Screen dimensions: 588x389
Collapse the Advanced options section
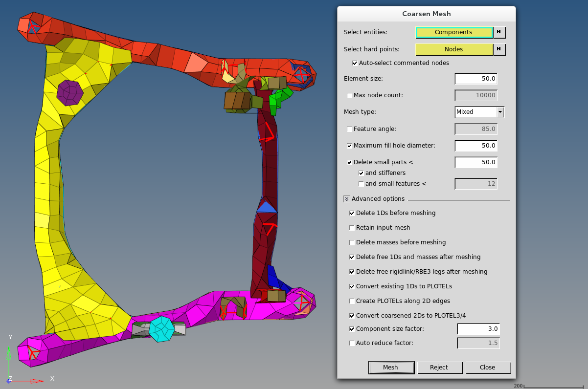(x=347, y=199)
